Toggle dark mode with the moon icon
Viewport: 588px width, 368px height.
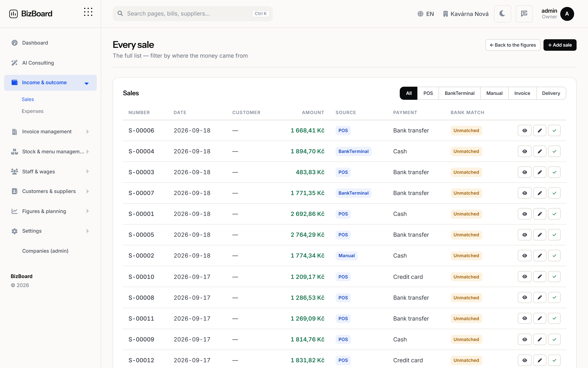[502, 14]
